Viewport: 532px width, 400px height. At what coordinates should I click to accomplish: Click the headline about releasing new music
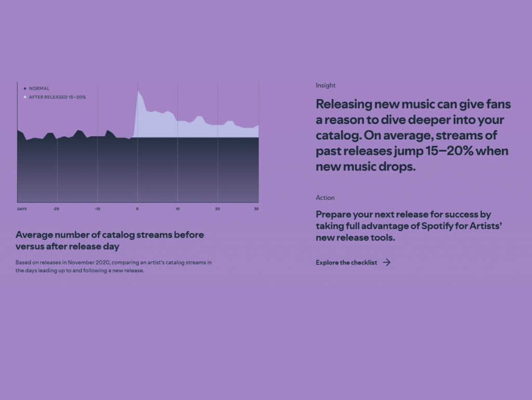pyautogui.click(x=413, y=135)
